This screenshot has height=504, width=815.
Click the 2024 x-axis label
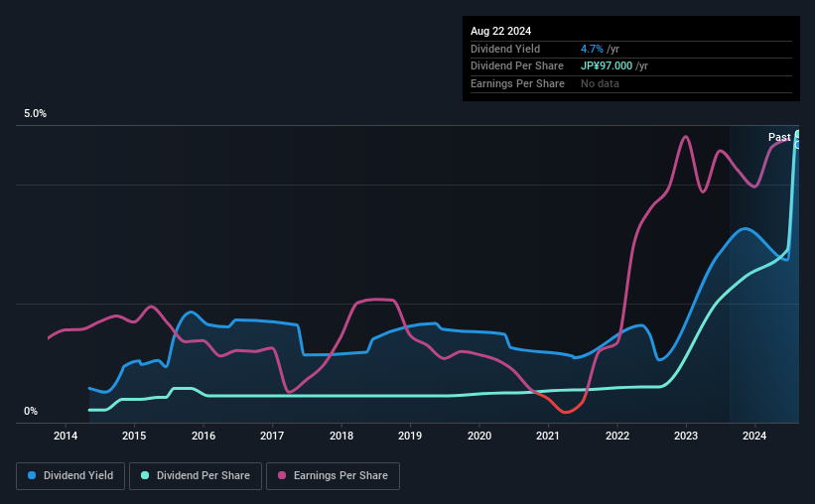[754, 436]
